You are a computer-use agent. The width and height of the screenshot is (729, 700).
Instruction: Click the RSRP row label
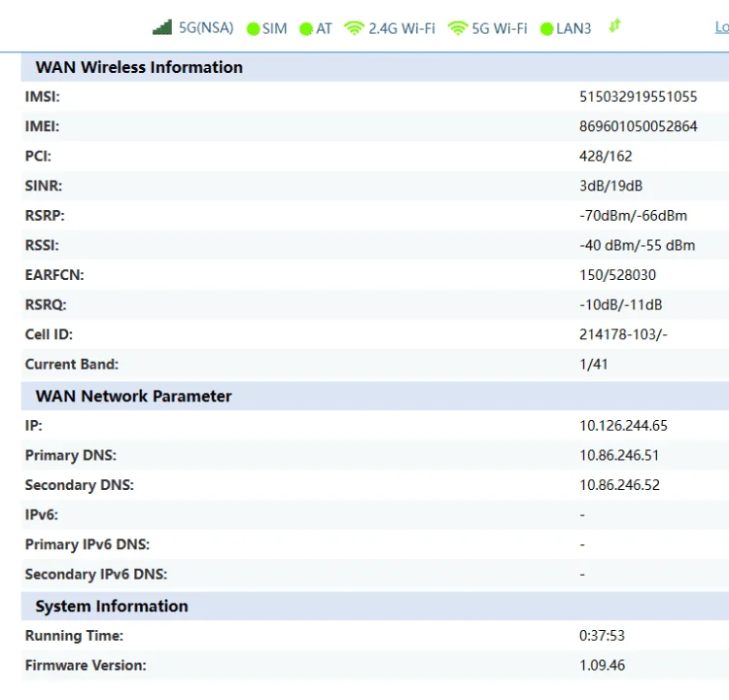45,216
